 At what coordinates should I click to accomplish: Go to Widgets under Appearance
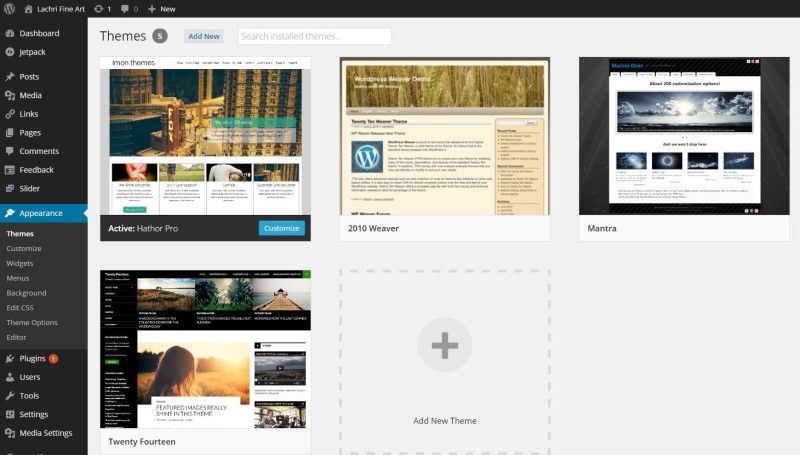[20, 263]
